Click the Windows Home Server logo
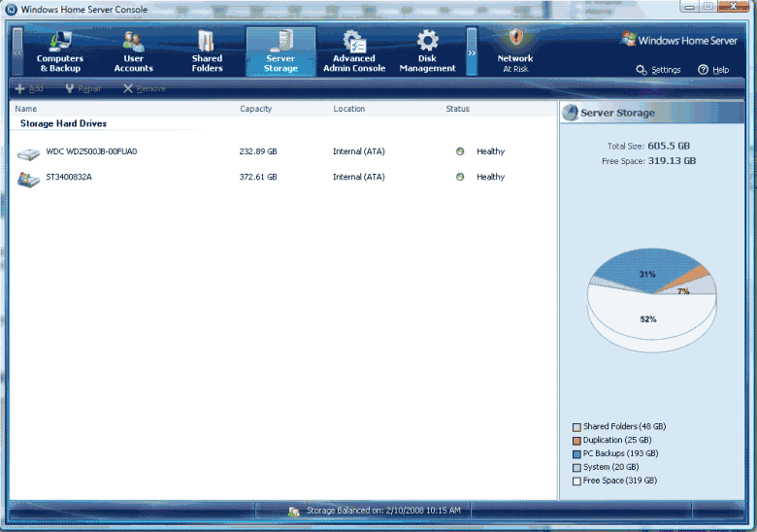 [x=679, y=40]
